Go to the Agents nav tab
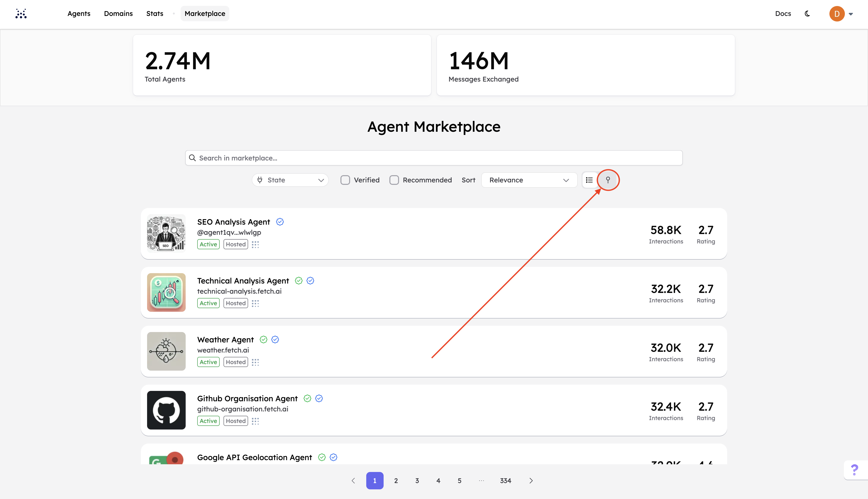Viewport: 868px width, 499px height. point(79,14)
